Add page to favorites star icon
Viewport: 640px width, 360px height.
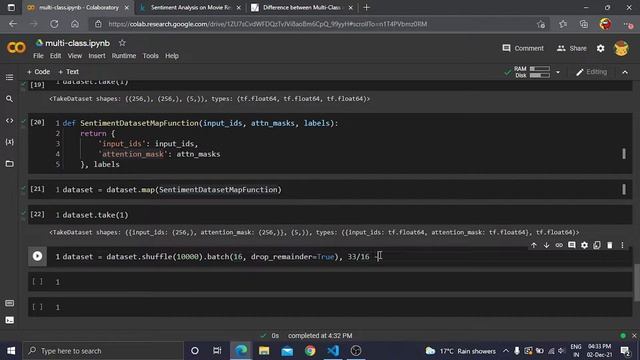point(541,24)
